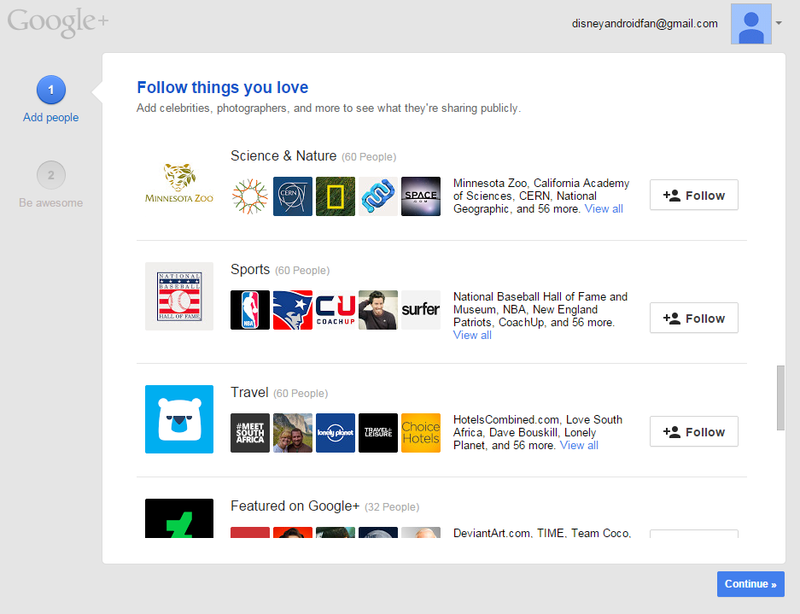Click the disneyandroidfan@gmail.com account email
This screenshot has height=614, width=800.
click(x=644, y=23)
